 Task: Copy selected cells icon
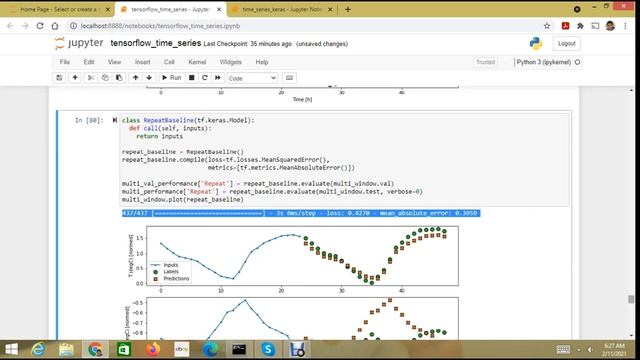[x=105, y=78]
